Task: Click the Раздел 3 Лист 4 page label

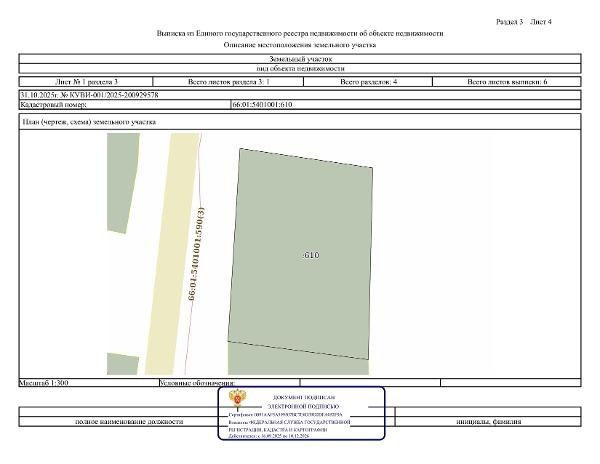Action: [x=523, y=22]
